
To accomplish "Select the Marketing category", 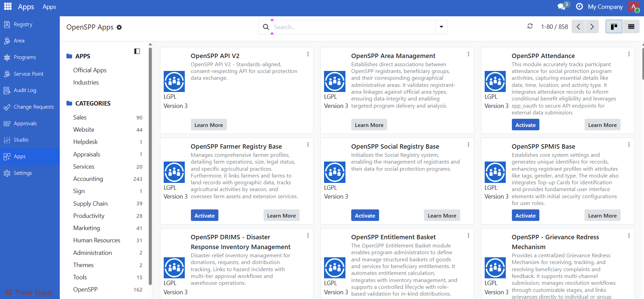I will pyautogui.click(x=107, y=228).
